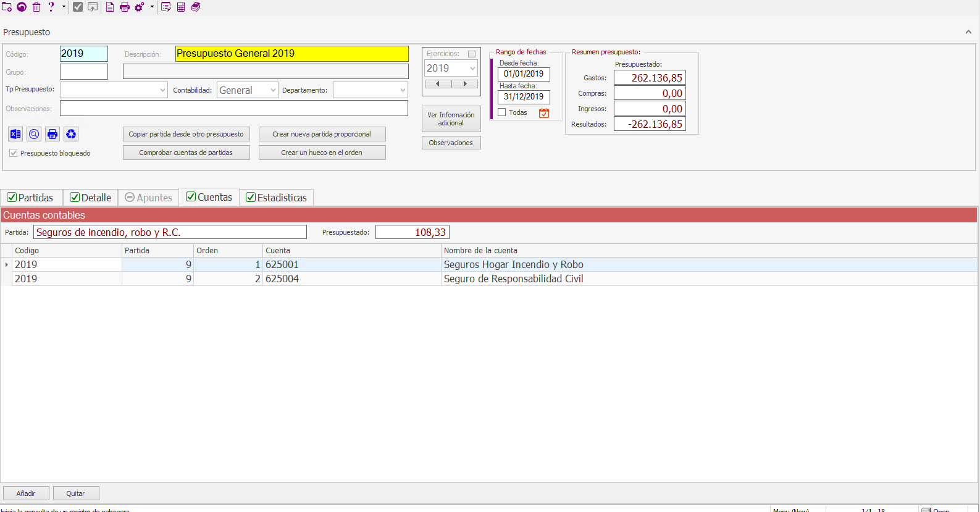Switch to the Estadisticas tab
The width and height of the screenshot is (980, 512).
click(276, 198)
